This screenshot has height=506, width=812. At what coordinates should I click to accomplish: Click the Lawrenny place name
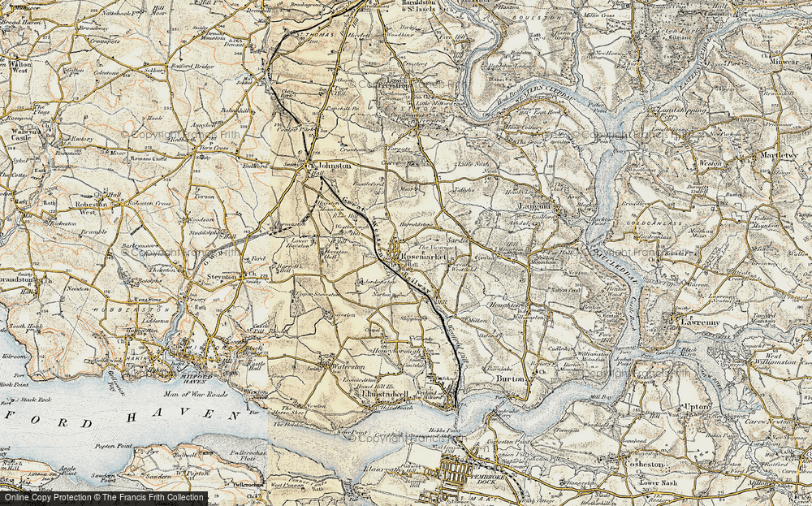(702, 322)
